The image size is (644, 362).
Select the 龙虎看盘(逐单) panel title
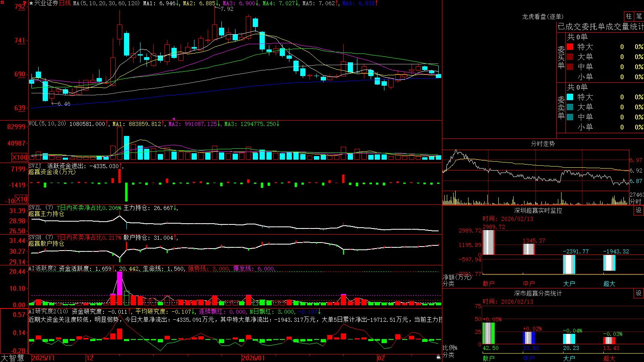coord(543,16)
